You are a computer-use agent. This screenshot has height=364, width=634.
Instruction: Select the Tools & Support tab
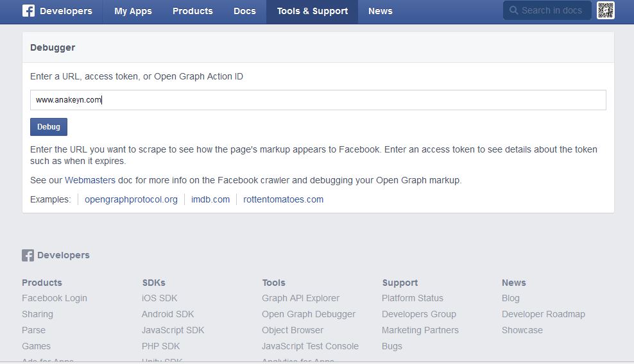(x=312, y=12)
